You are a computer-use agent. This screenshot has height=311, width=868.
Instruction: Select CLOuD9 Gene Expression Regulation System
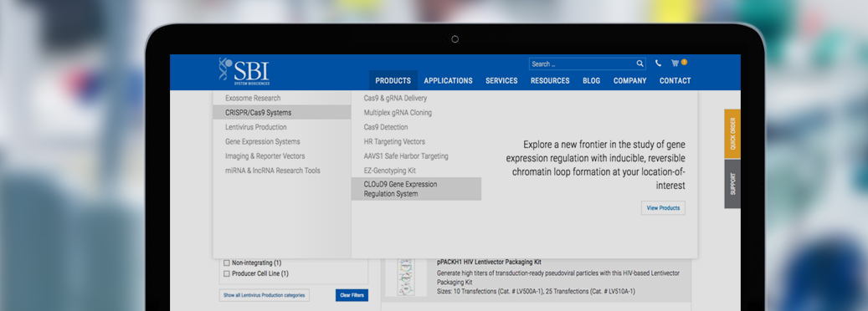tap(416, 189)
